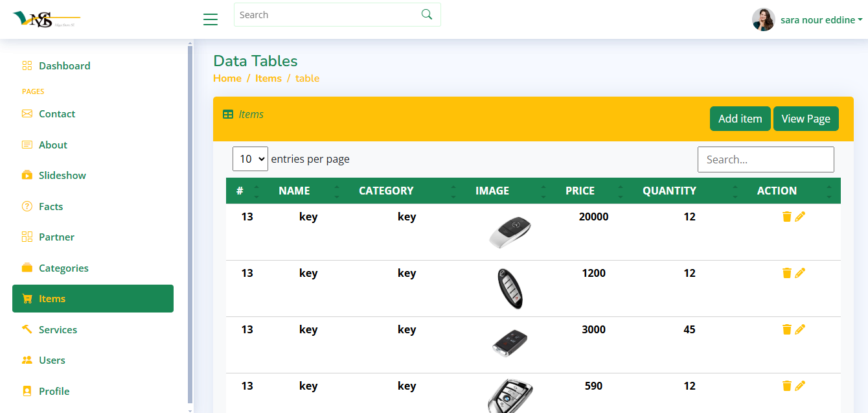This screenshot has width=868, height=413.
Task: Click the View Page button
Action: tap(805, 119)
